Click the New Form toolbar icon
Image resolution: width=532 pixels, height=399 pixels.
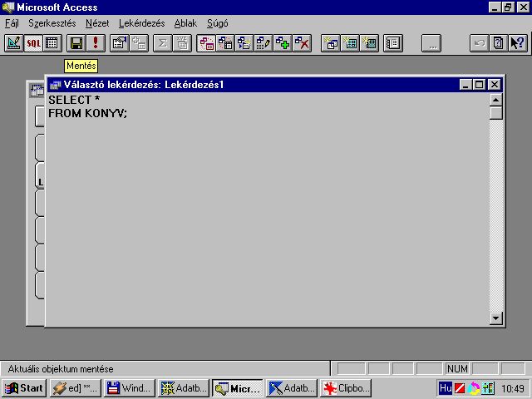click(350, 43)
